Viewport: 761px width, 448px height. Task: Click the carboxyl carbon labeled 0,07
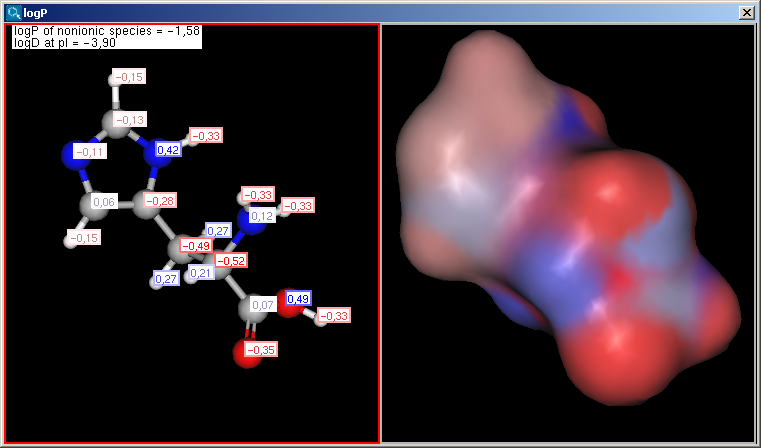(x=262, y=304)
